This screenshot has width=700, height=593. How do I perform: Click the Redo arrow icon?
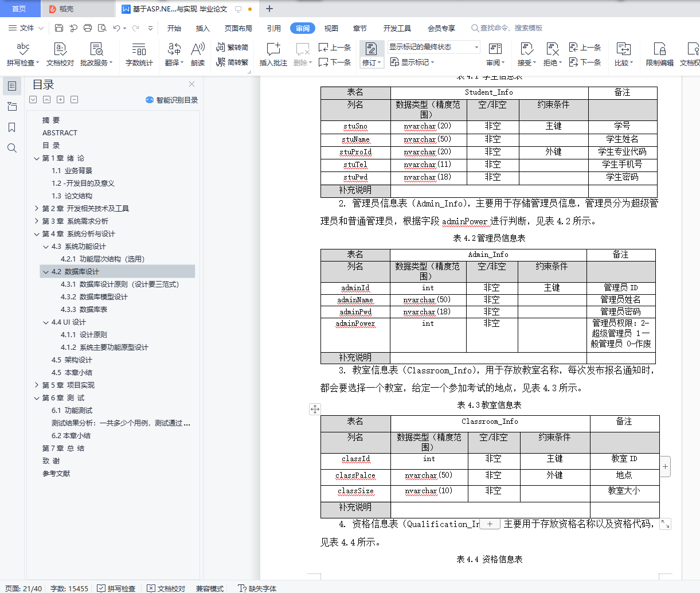135,28
